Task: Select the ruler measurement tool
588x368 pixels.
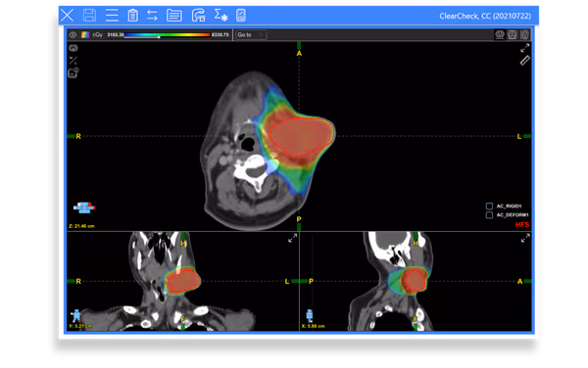Action: coord(524,61)
